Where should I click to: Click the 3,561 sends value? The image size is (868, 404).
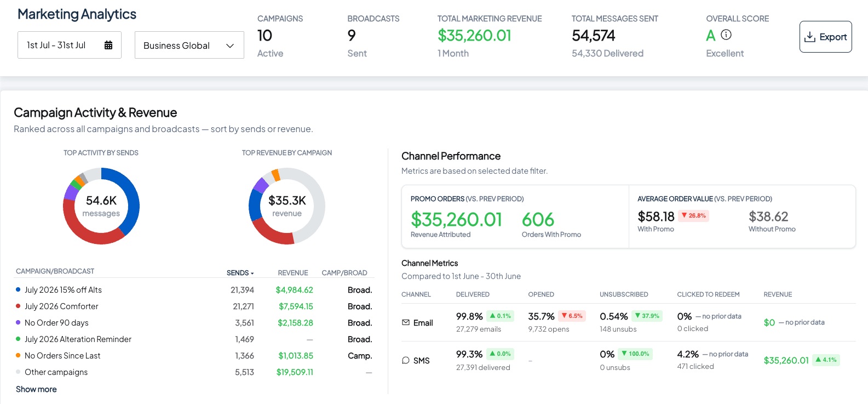[245, 323]
